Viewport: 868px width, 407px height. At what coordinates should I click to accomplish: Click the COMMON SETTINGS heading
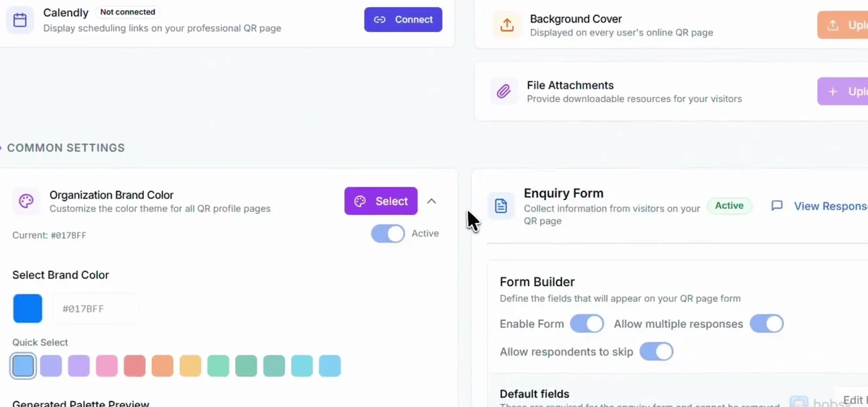tap(66, 148)
